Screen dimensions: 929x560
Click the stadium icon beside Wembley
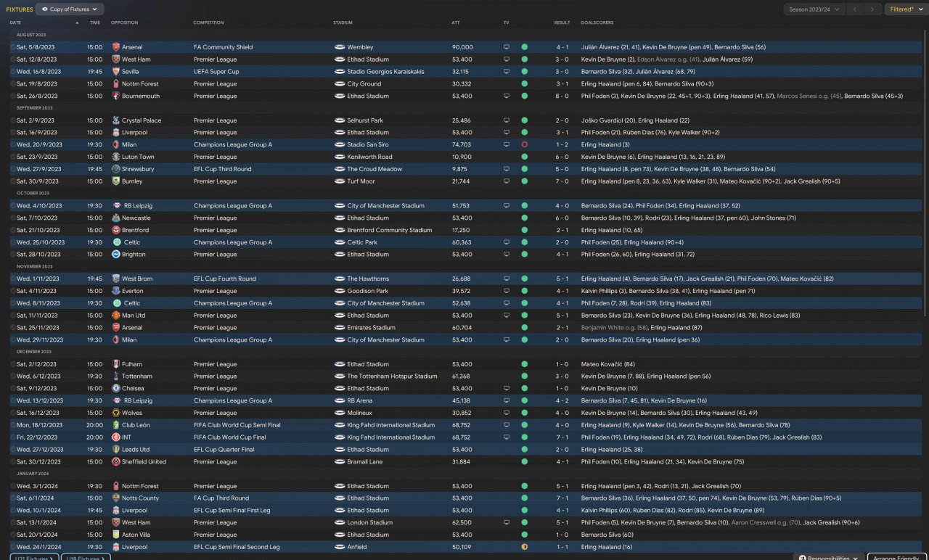[x=339, y=47]
